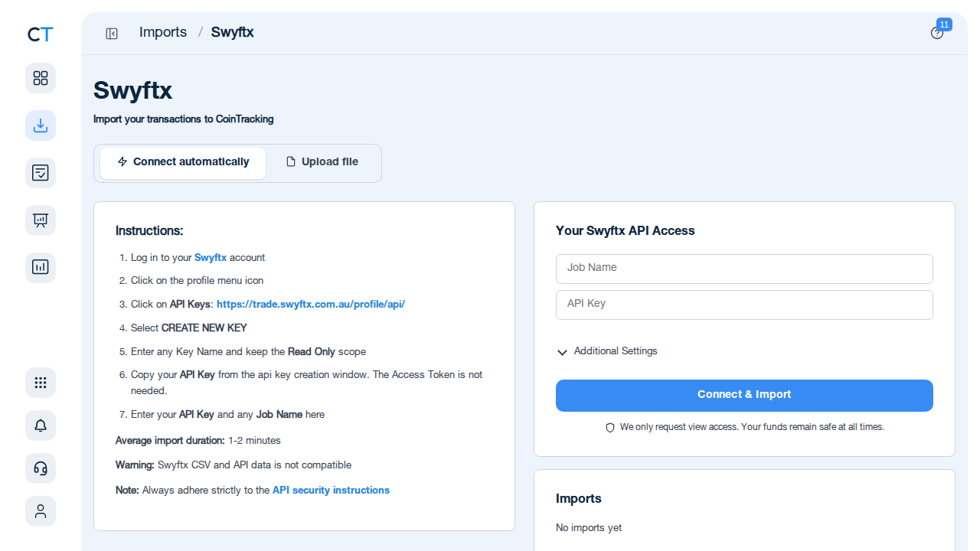Click 'Average import duration: 1-2 minutes' text
980x551 pixels.
pyautogui.click(x=198, y=441)
